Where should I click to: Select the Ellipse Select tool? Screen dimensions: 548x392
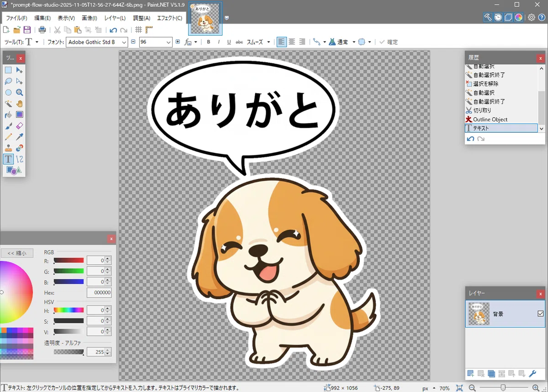(x=8, y=92)
